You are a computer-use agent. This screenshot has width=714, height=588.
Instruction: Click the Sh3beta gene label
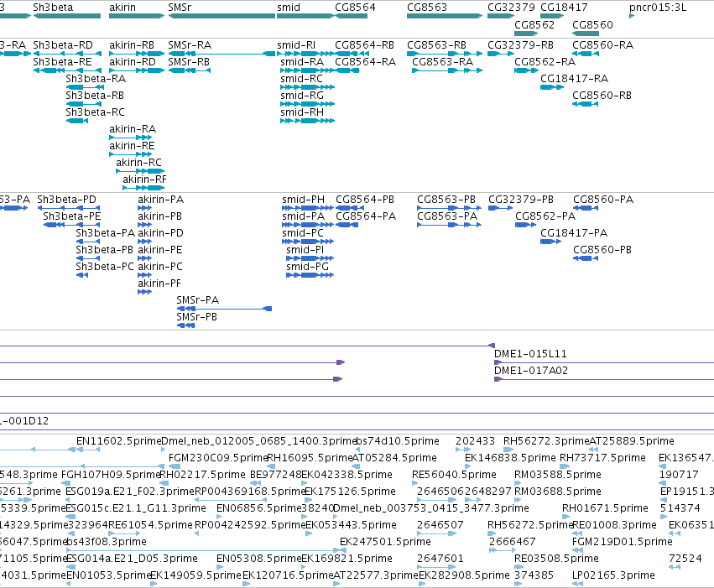point(53,8)
